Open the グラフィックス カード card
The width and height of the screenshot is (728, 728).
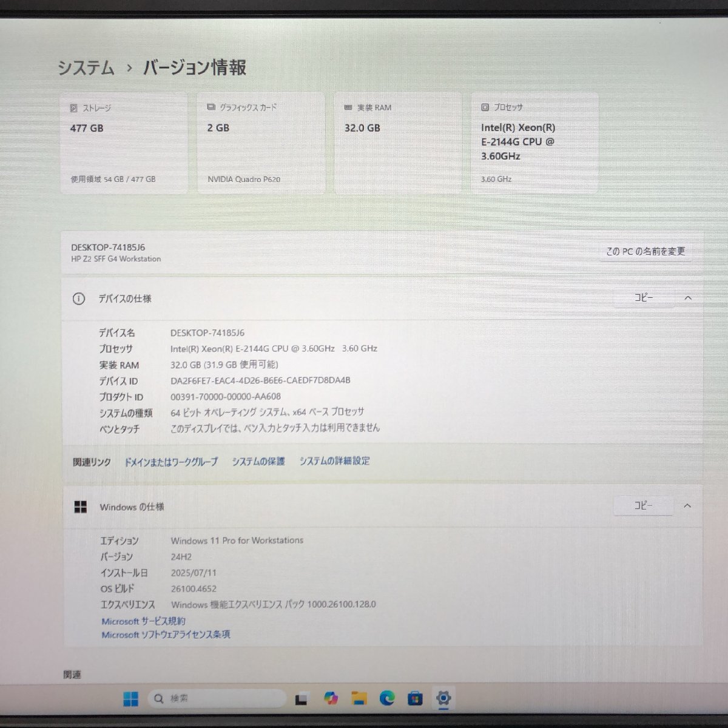coord(261,143)
